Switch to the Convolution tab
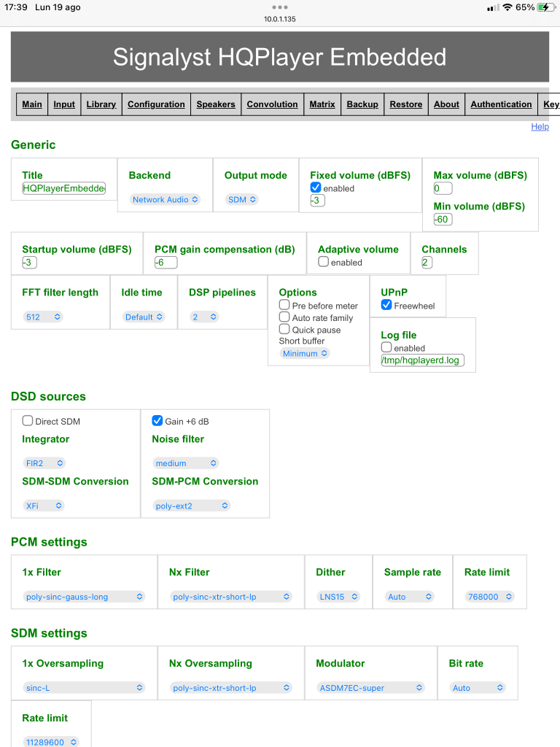The image size is (560, 747). tap(273, 104)
